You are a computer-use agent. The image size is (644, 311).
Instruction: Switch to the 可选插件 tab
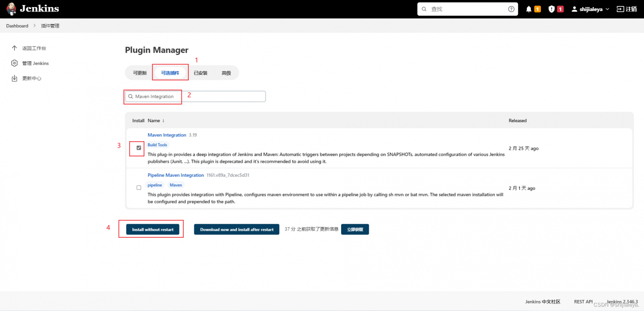pyautogui.click(x=170, y=73)
